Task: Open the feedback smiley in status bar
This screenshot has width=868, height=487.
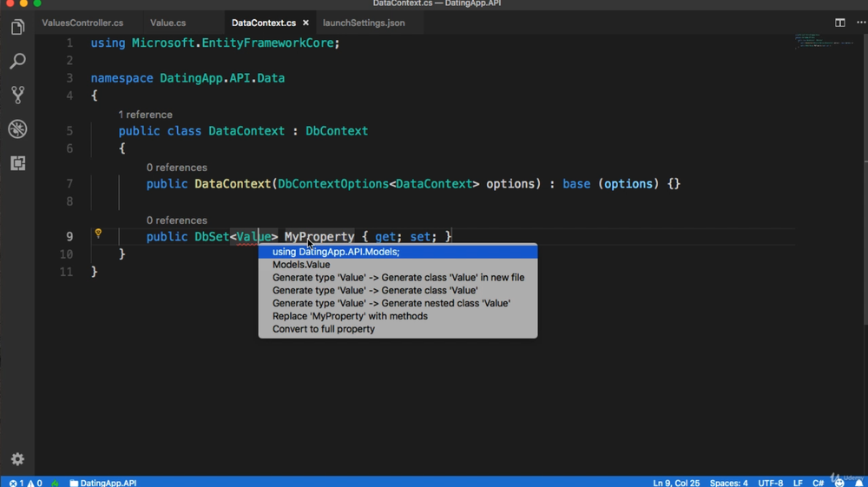Action: [x=839, y=483]
